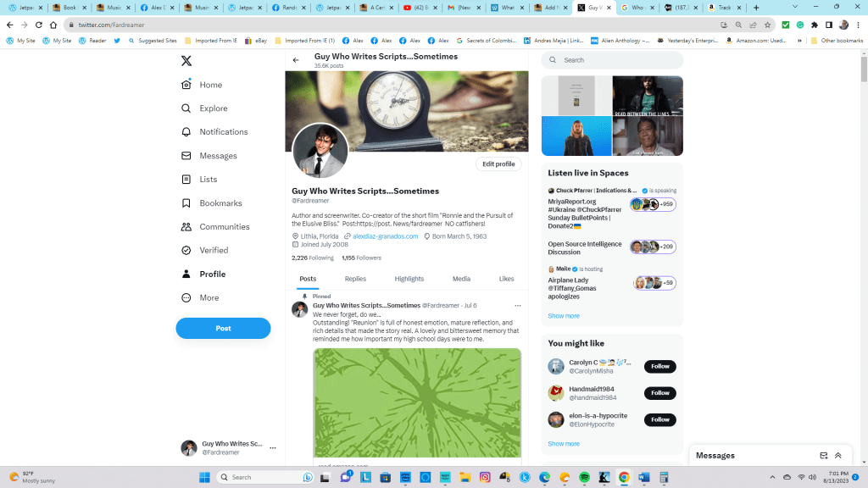Open the alexdiaz-granados.com website link
Screen dimensions: 868x488
tap(385, 236)
